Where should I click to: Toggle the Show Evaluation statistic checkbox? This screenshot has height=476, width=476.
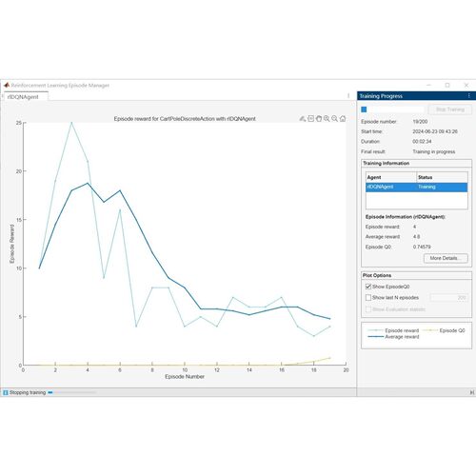tap(368, 309)
